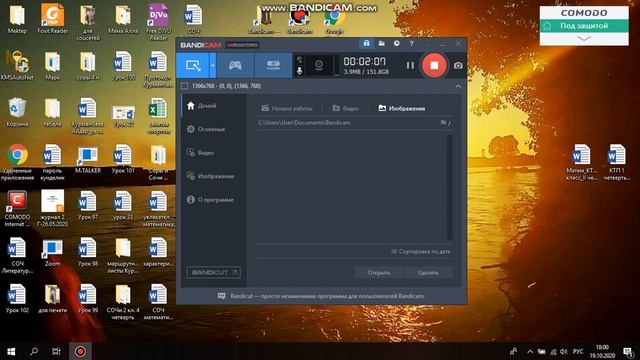Open Сортировка по дате sort option
This screenshot has width=640, height=360.
[421, 251]
